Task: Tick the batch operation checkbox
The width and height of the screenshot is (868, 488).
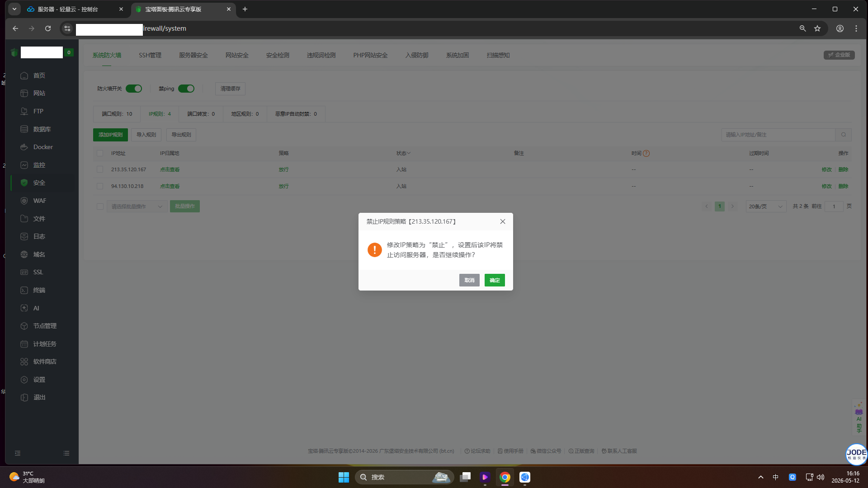Action: 100,206
